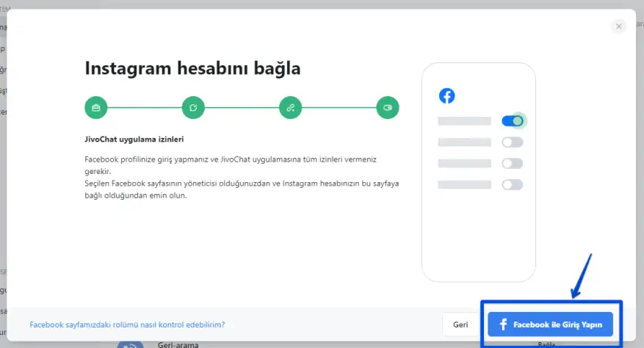
Task: Close the Instagram connect dialog
Action: point(618,26)
